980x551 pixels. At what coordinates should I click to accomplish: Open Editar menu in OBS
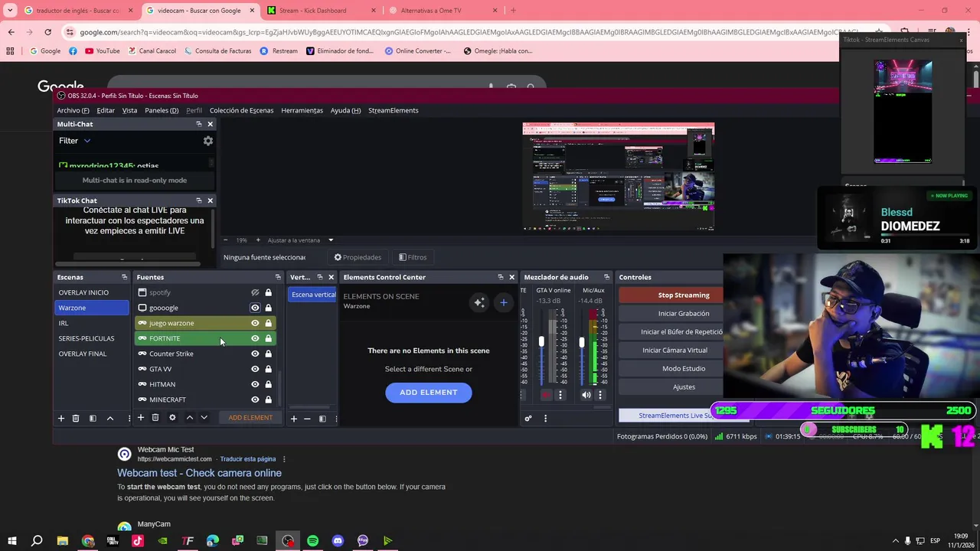tap(106, 110)
